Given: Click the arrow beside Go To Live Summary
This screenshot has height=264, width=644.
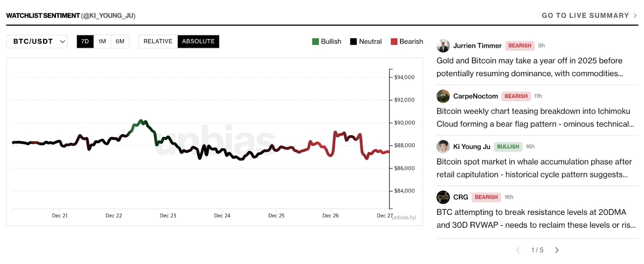Looking at the screenshot, I should point(635,16).
